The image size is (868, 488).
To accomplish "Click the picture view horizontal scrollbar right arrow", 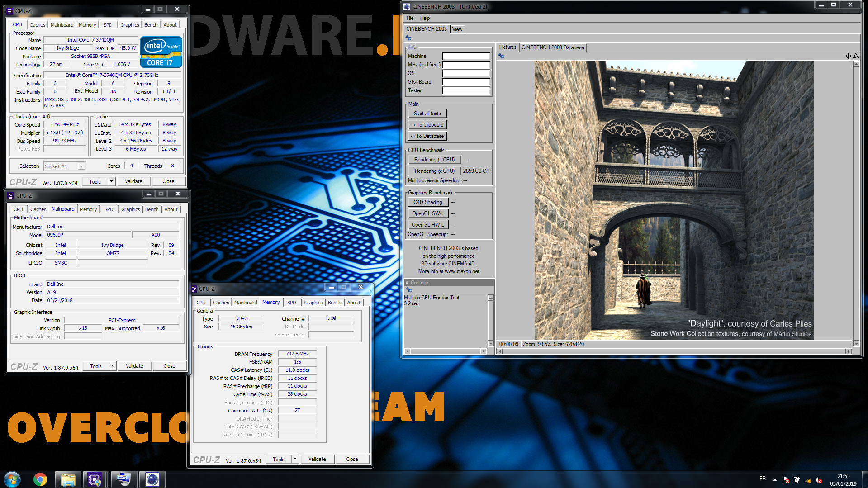I will click(849, 351).
